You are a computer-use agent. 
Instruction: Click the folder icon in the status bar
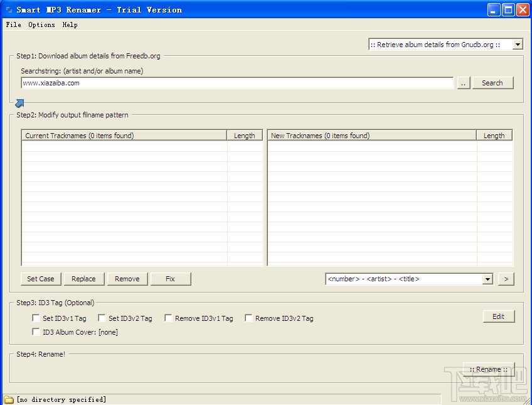[x=8, y=399]
